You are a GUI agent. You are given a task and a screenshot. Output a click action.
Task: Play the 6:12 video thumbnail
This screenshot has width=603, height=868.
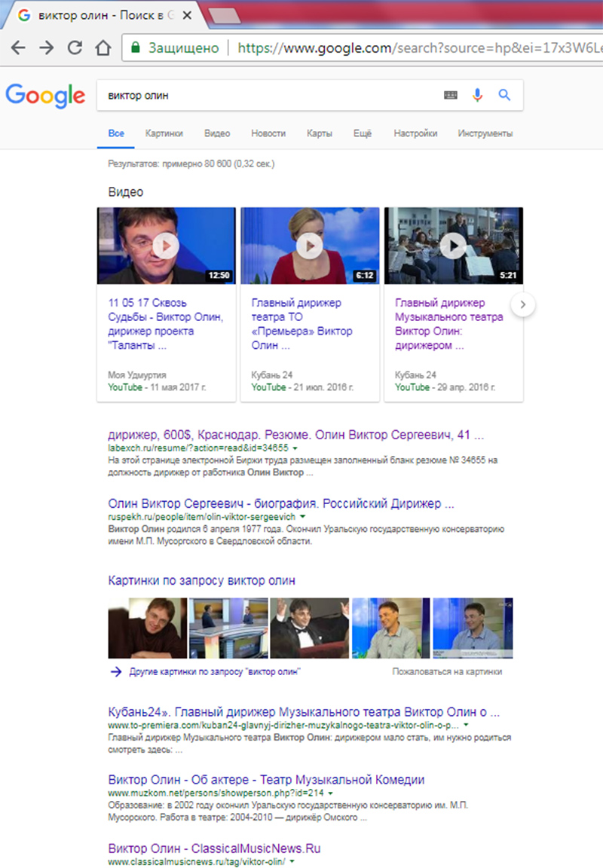(310, 246)
